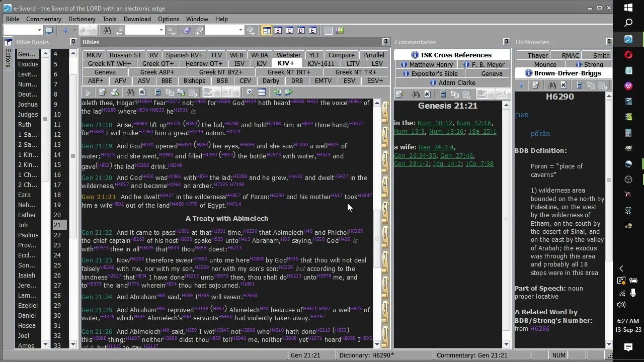
Task: Switch to the Matthew Henry commentary tab
Action: pos(427,64)
